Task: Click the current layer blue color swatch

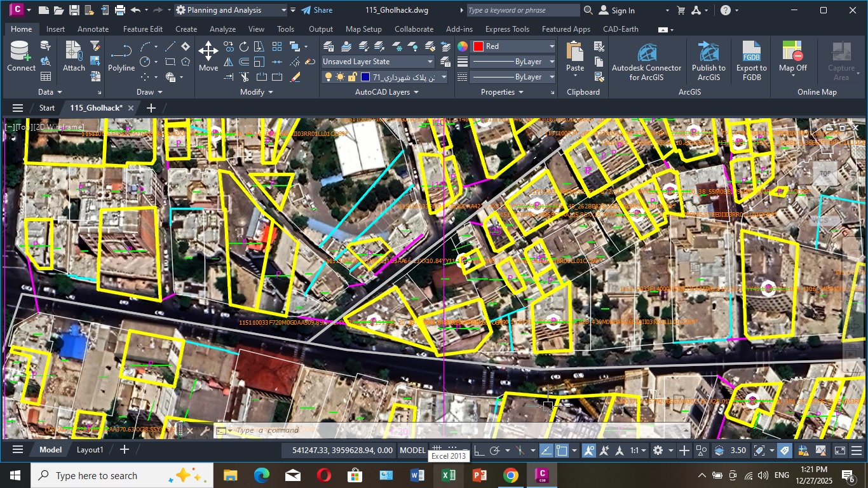Action: [365, 77]
